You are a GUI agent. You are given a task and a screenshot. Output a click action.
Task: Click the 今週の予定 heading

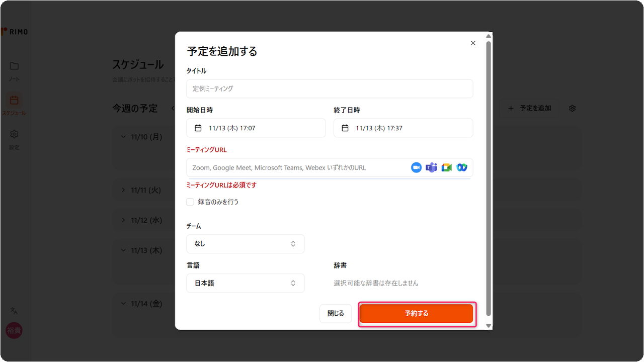coord(135,109)
